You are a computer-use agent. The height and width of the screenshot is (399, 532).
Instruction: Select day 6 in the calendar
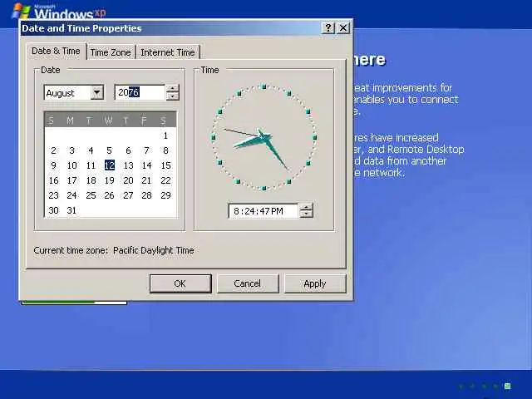point(128,150)
